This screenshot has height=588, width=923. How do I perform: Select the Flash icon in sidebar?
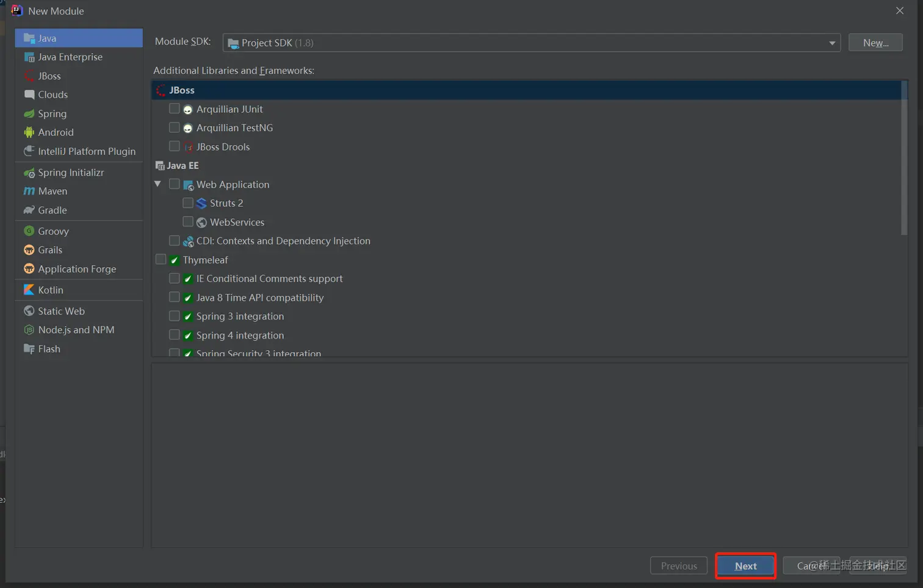(29, 349)
